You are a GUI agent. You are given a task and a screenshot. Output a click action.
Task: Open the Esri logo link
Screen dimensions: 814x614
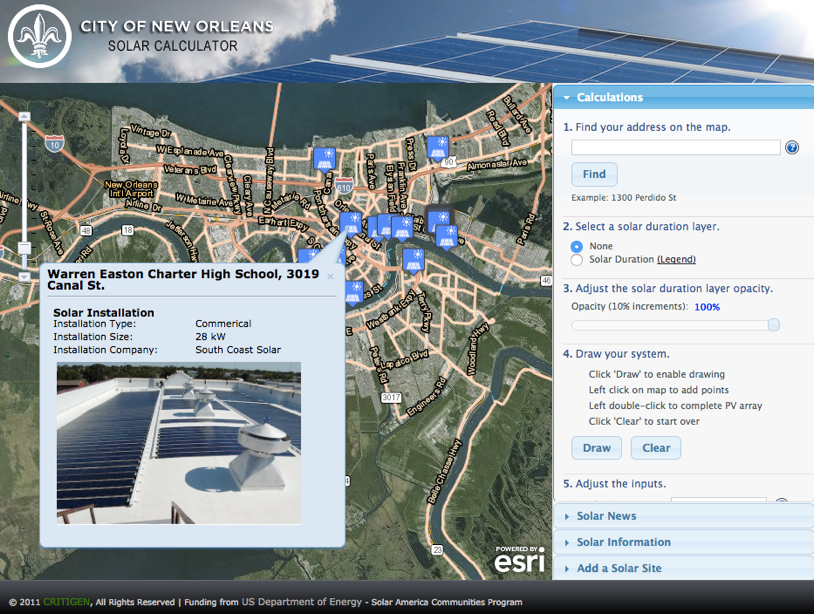(x=519, y=560)
